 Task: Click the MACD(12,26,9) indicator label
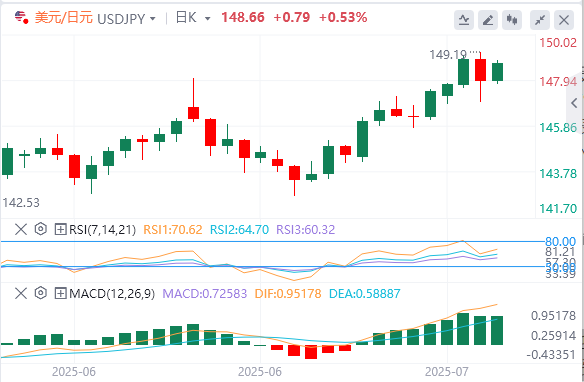pyautogui.click(x=112, y=293)
